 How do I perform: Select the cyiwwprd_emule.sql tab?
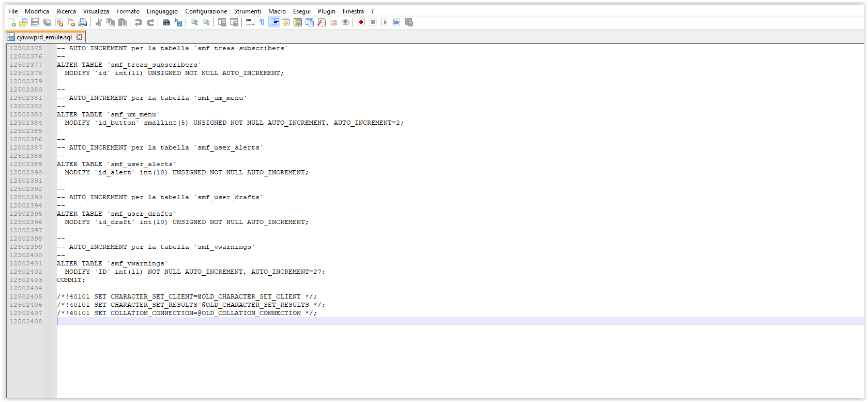point(44,37)
